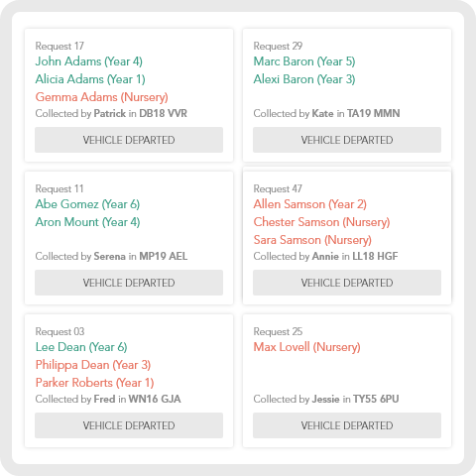Click Lee Dean (Year 6)

[x=81, y=347]
